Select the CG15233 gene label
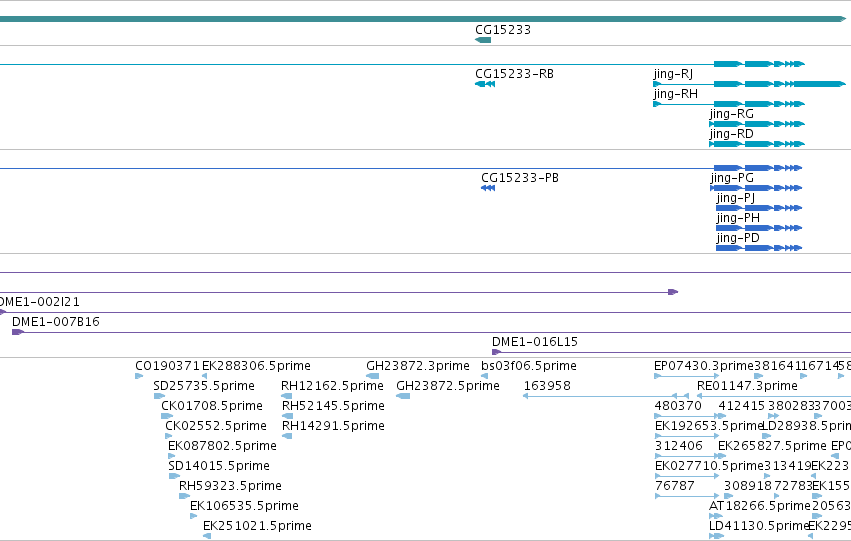The image size is (851, 541). click(x=503, y=30)
